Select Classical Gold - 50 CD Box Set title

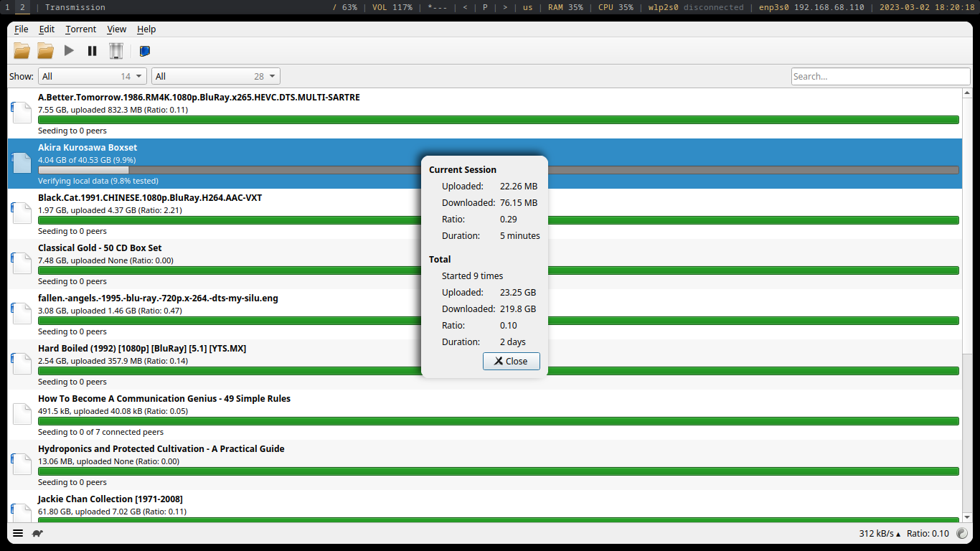[x=100, y=248]
